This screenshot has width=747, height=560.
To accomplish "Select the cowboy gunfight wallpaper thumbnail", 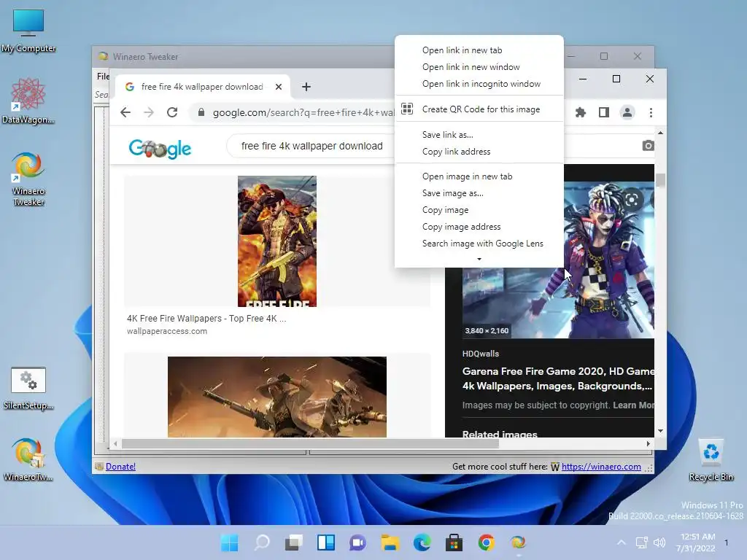I will 276,397.
